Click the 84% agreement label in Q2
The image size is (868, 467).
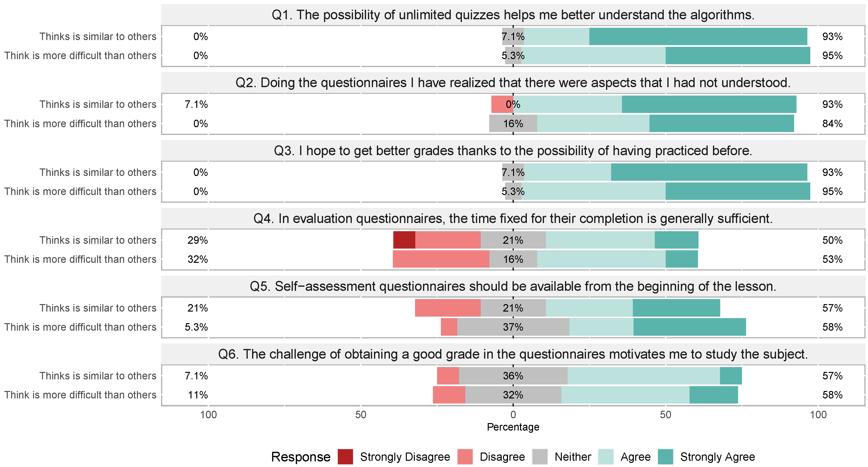pos(832,124)
